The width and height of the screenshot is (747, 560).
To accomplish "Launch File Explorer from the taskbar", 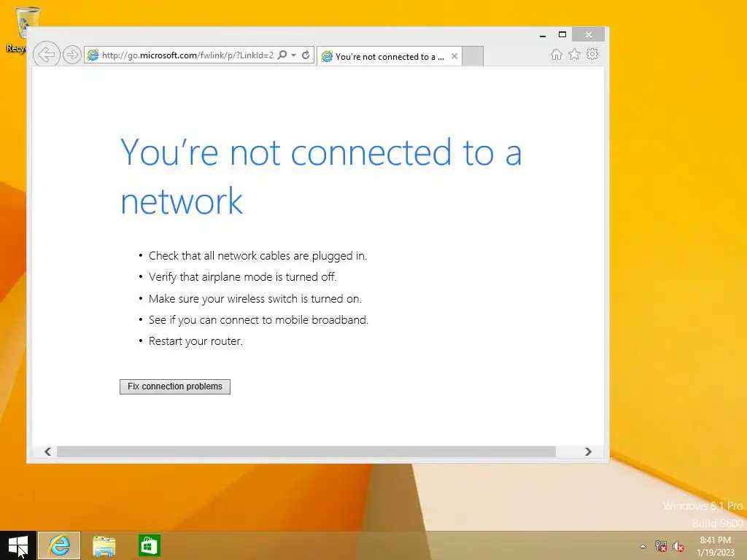I will 104,545.
